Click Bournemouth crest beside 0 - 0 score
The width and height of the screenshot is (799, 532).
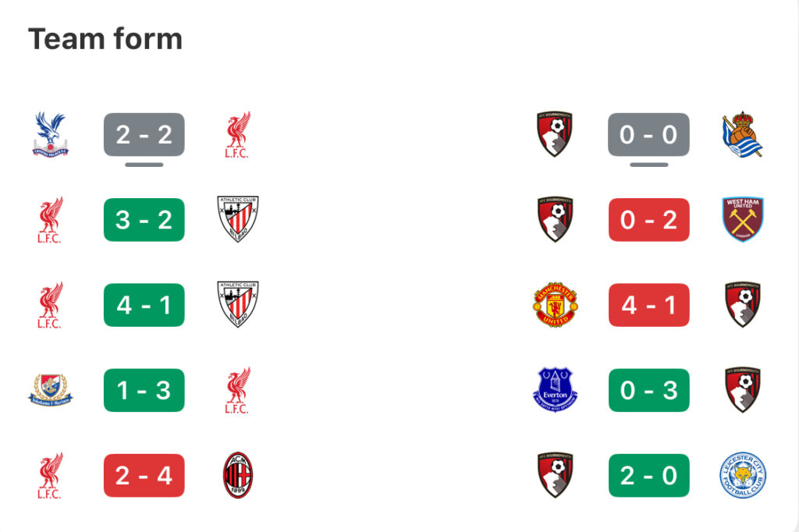(x=555, y=134)
